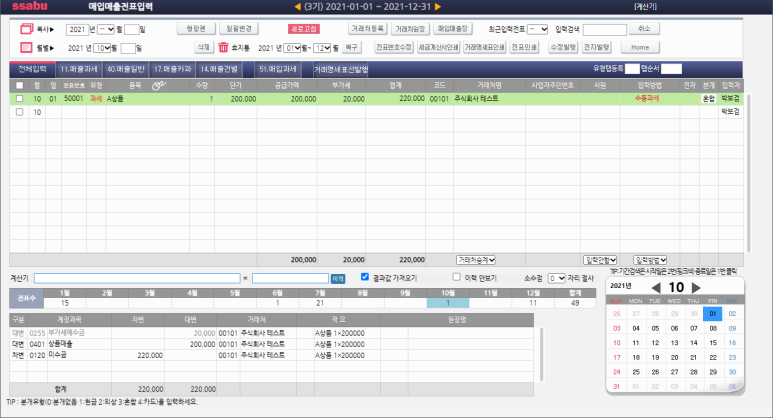Check the A상품 voucher row checkbox
Image resolution: width=773 pixels, height=418 pixels.
pos(19,99)
